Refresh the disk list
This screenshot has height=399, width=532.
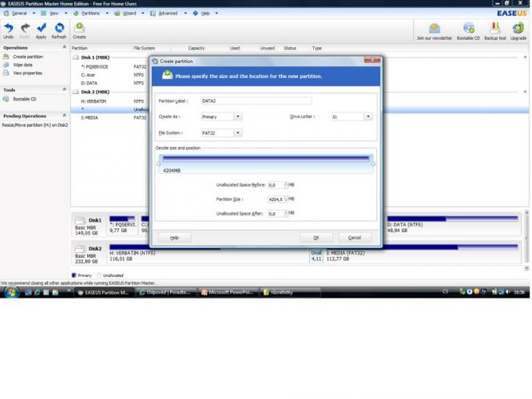[x=59, y=31]
